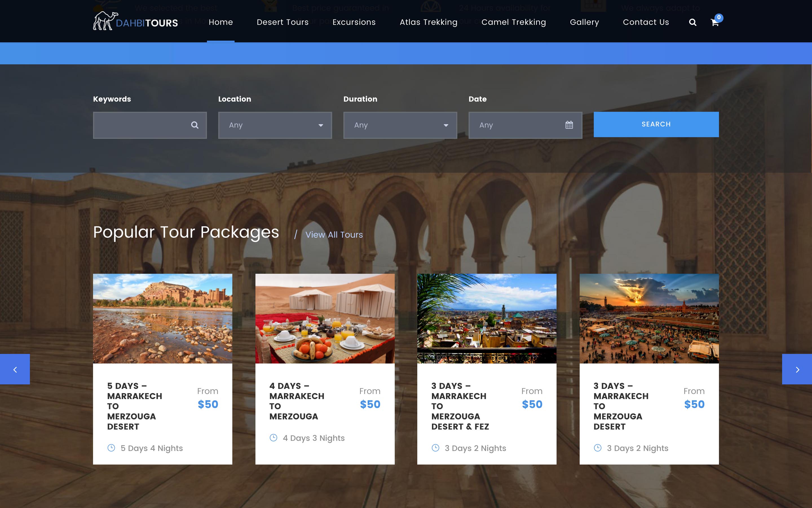Go to next tour slide arrow

[797, 369]
